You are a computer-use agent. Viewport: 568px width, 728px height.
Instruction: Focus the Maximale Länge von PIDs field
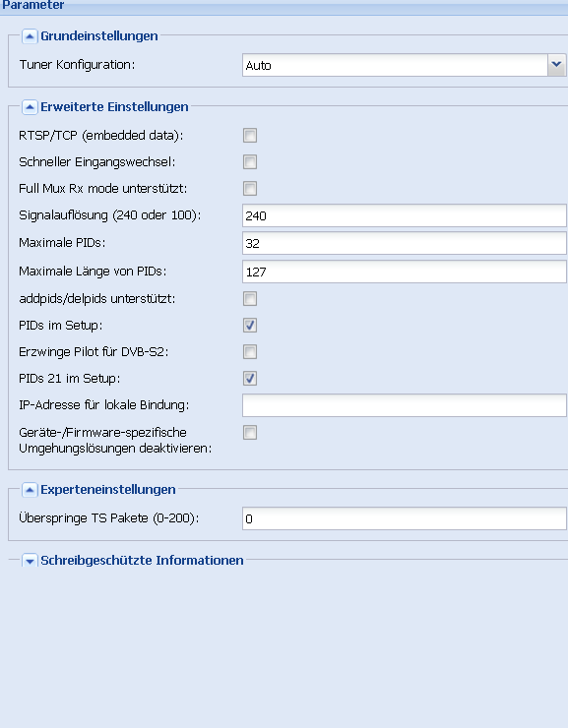pos(404,272)
